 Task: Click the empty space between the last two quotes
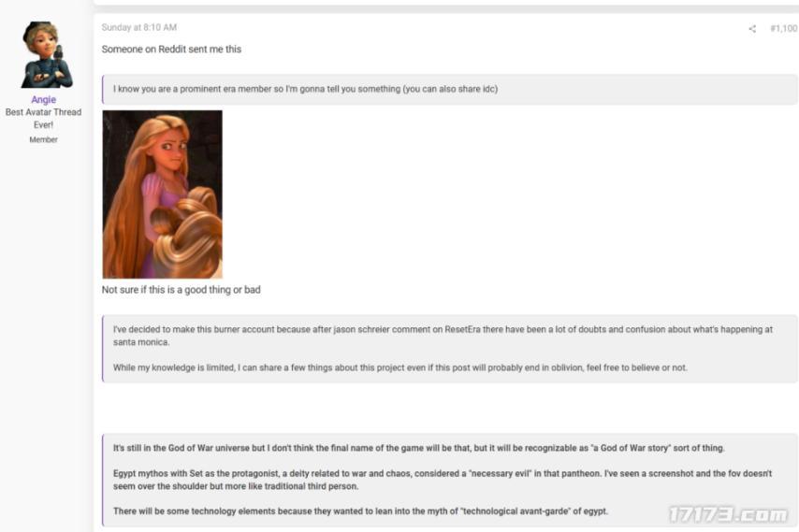(x=450, y=408)
